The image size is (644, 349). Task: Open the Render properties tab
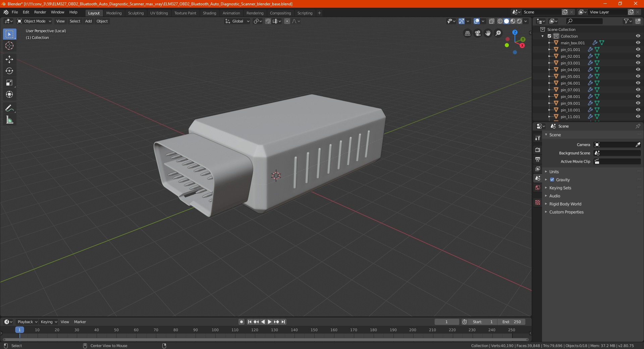point(538,150)
